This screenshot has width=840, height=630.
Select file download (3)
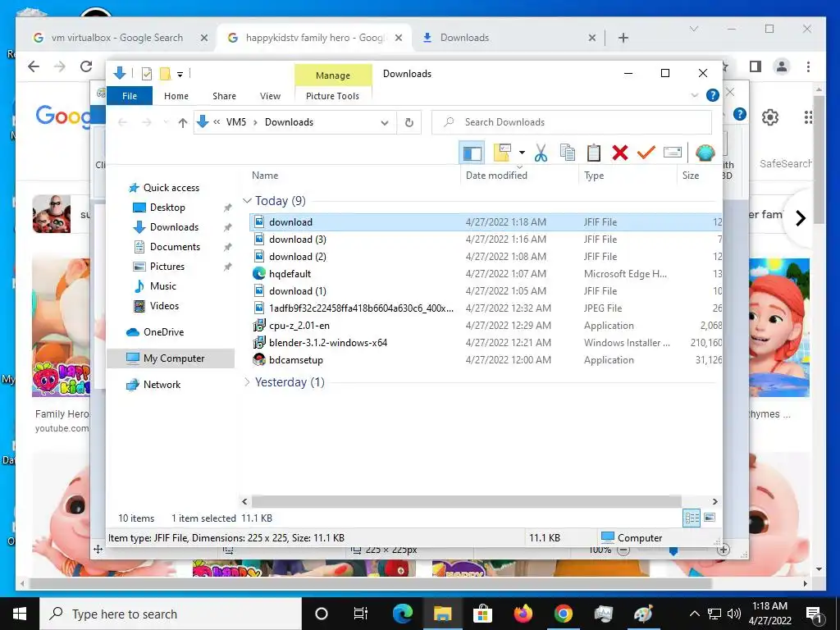tap(297, 240)
